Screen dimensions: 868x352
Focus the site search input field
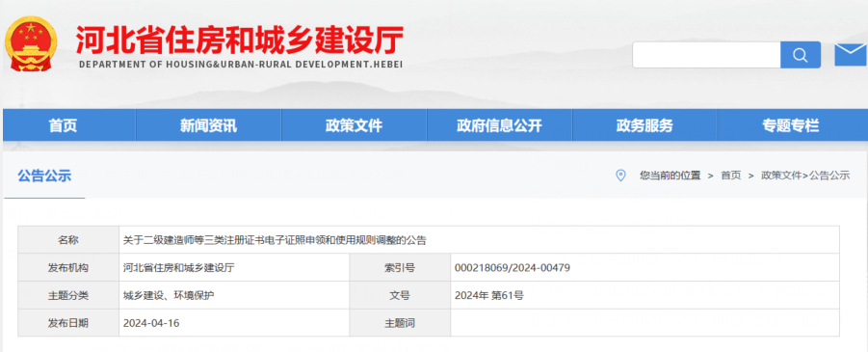coord(706,55)
